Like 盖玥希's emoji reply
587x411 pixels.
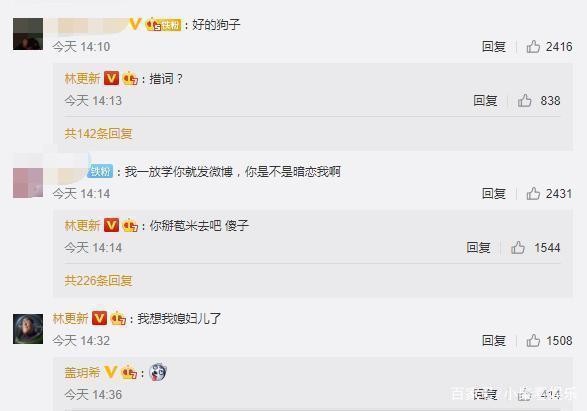[x=524, y=395]
